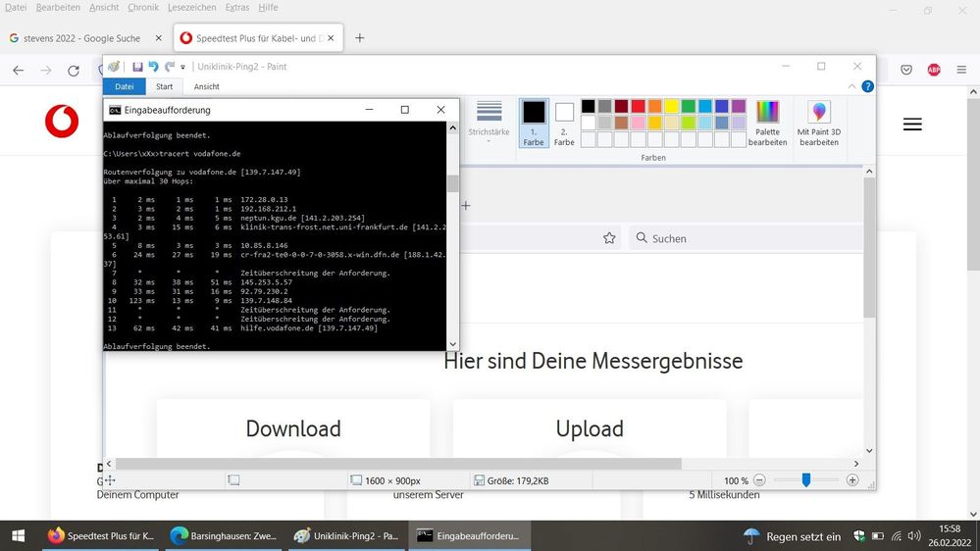This screenshot has height=551, width=980.
Task: Open Paint help via the blue question mark
Action: point(867,86)
